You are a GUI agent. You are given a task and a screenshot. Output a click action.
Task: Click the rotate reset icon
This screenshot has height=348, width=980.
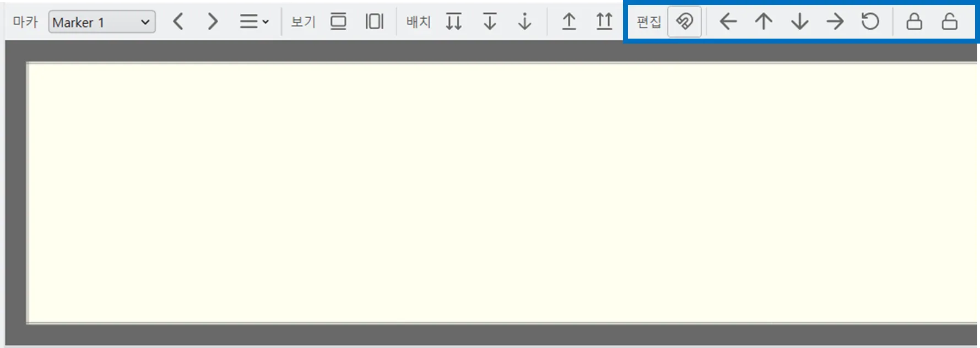coord(870,22)
